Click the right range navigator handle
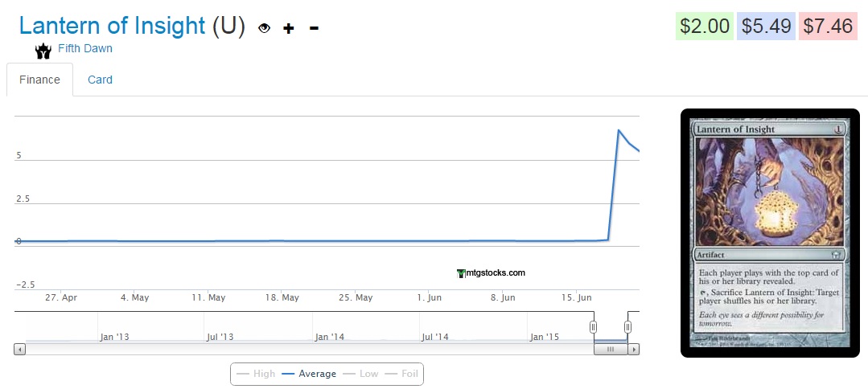868x389 pixels. click(x=627, y=327)
